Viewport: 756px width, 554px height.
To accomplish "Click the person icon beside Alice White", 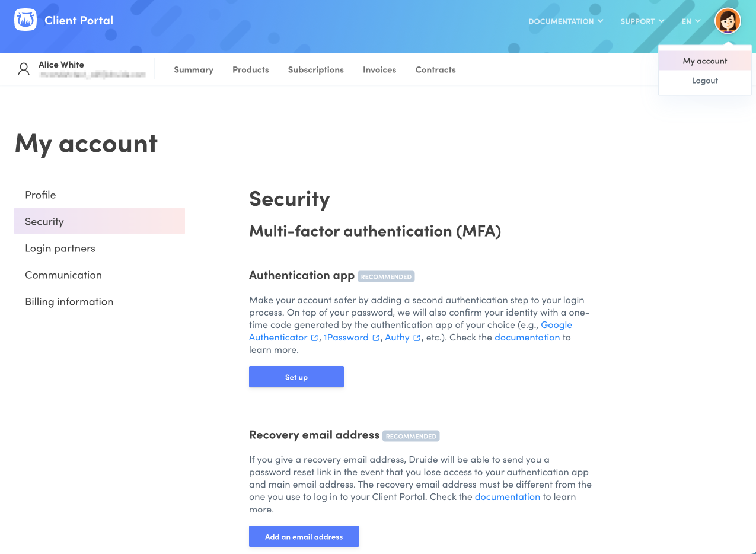I will click(24, 69).
